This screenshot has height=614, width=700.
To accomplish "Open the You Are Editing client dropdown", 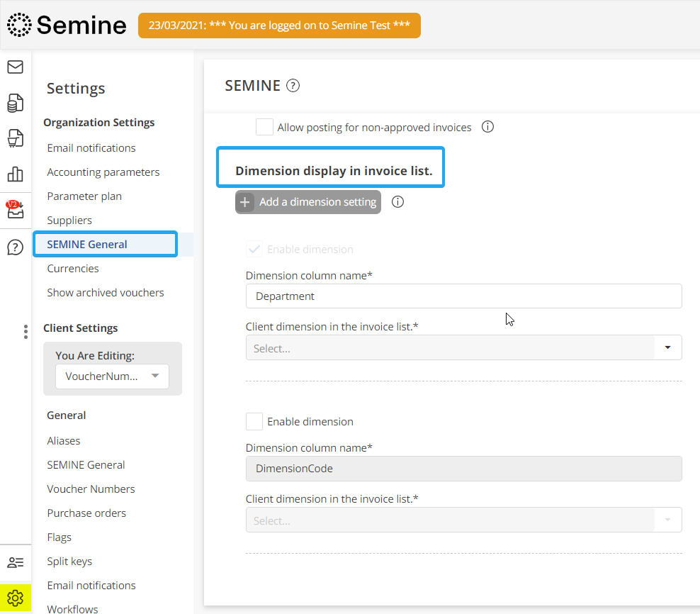I will [112, 376].
